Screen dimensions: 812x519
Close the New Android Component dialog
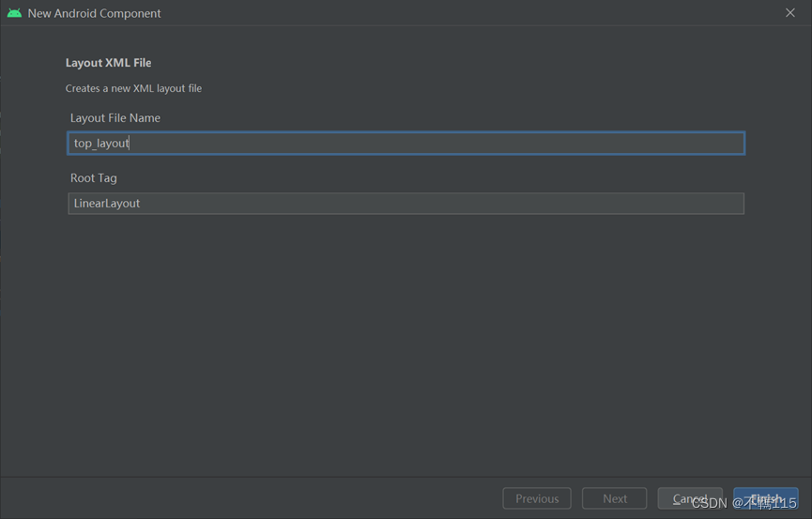[x=789, y=12]
